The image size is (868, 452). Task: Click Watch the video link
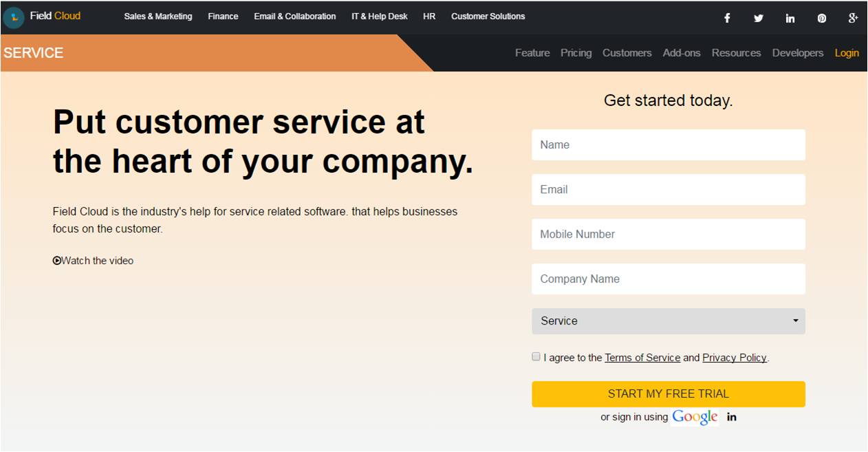(94, 261)
